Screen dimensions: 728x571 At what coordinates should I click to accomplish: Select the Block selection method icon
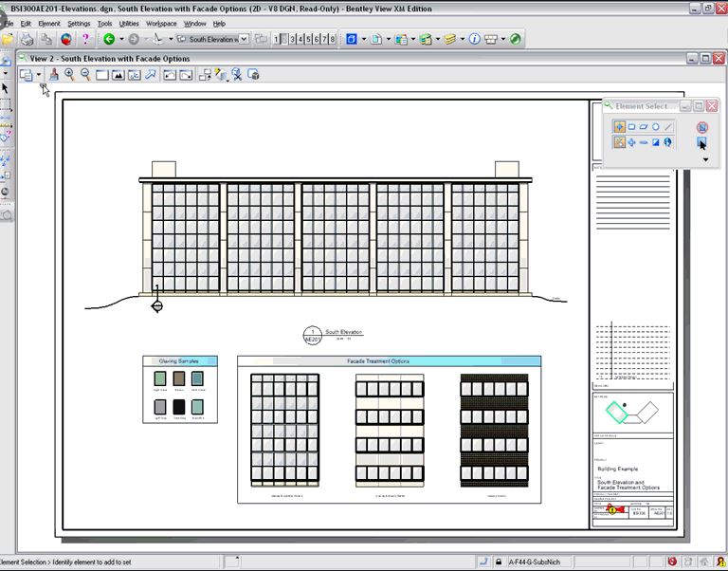pos(631,126)
